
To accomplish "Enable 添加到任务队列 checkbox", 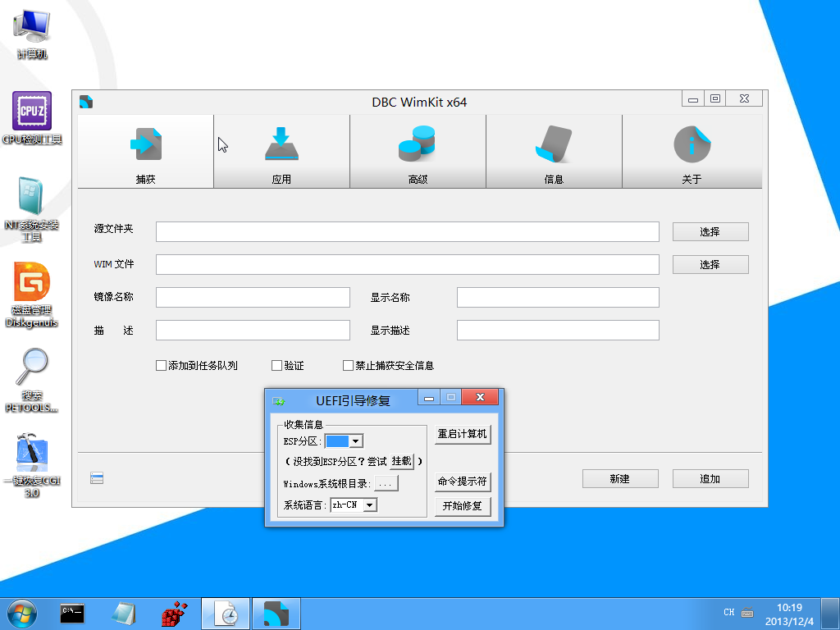I will tap(162, 365).
